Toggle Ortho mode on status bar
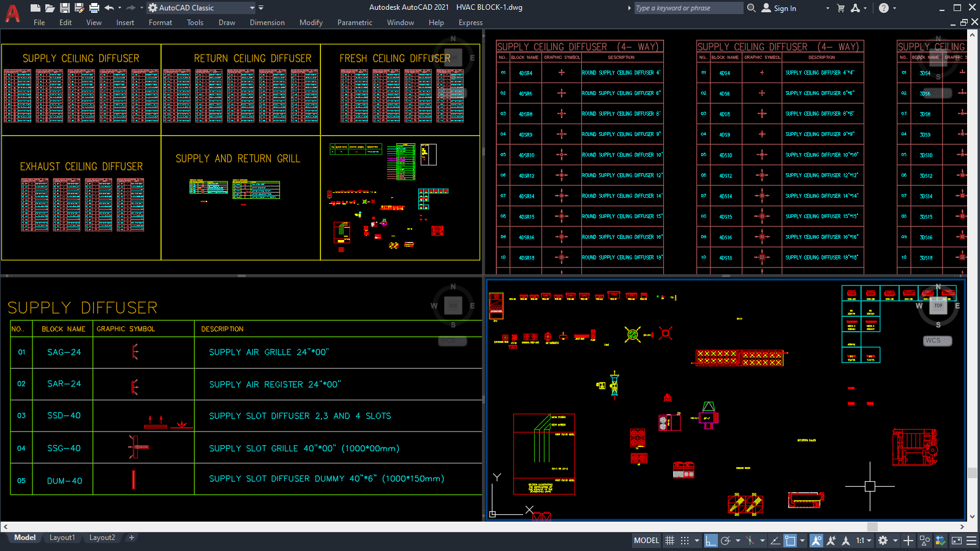The height and width of the screenshot is (551, 980). [x=711, y=541]
